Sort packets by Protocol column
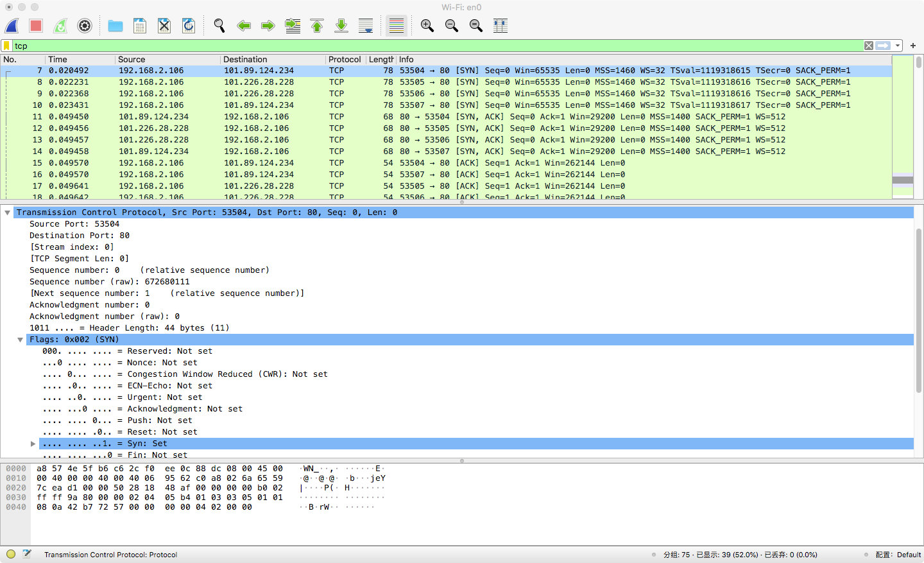 point(346,59)
